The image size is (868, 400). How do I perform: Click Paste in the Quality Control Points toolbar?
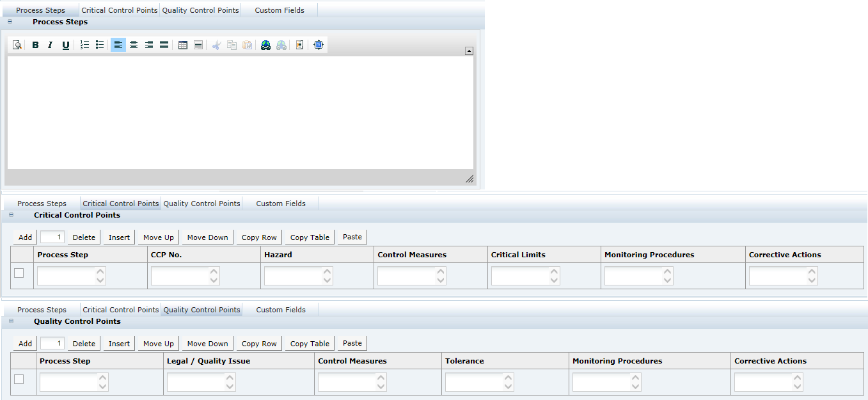352,343
